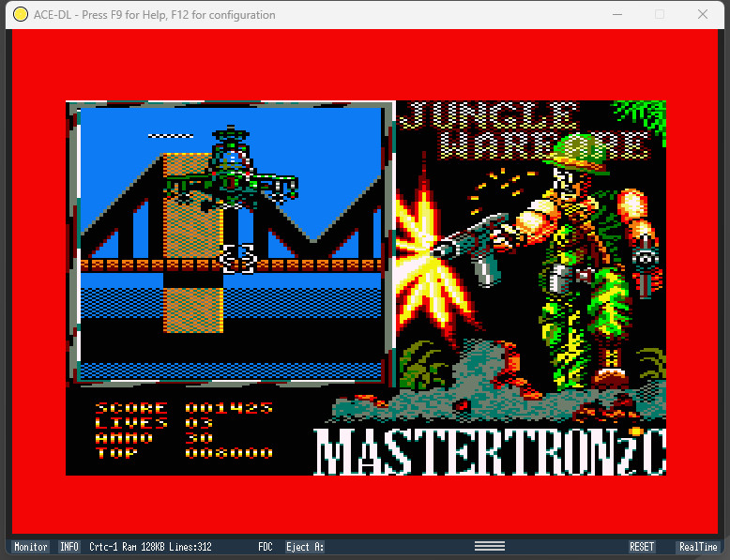Click the SCORE 001425 readout

pos(184,408)
